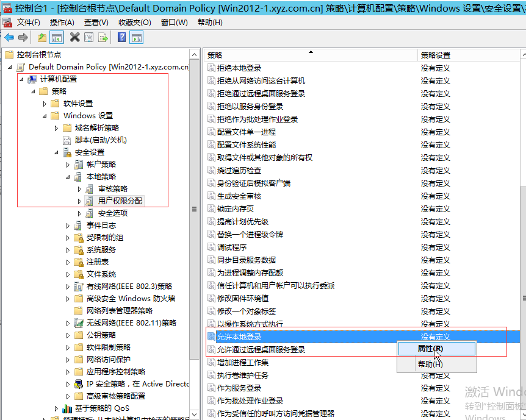
Task: Click the tree pane scrollbar down arrow
Action: [x=194, y=415]
